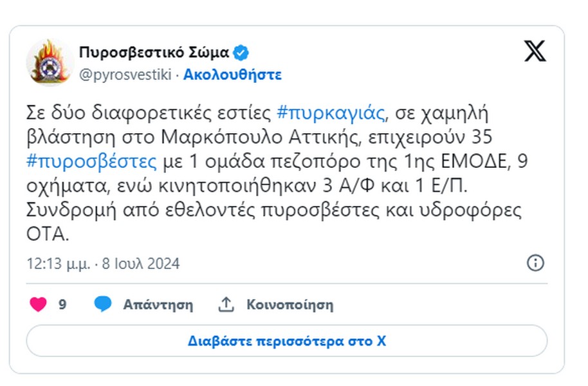
Task: Click the @pyrosvestiki handle
Action: (125, 75)
